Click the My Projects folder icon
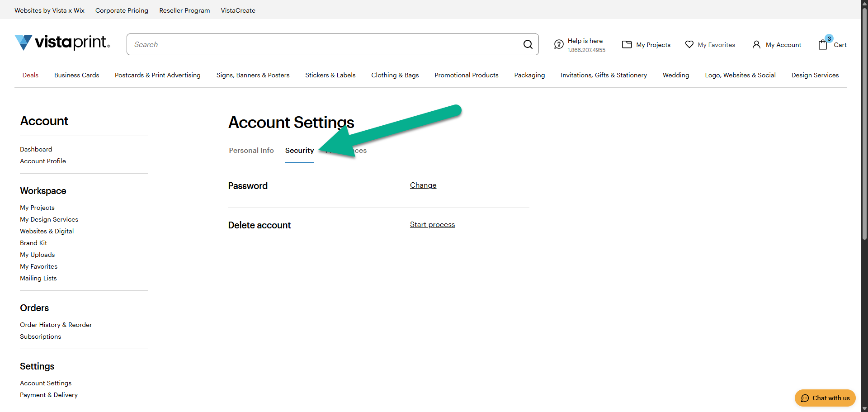This screenshot has width=868, height=412. click(627, 44)
